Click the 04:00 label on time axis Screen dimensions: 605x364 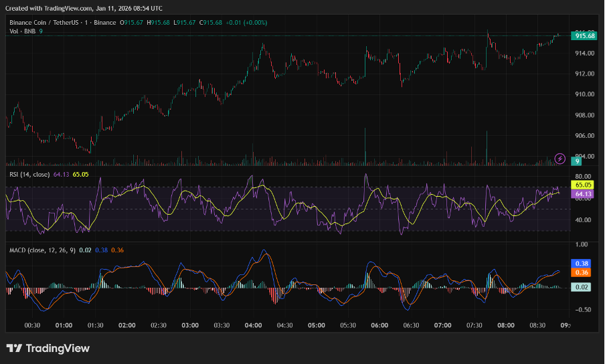[x=253, y=325]
